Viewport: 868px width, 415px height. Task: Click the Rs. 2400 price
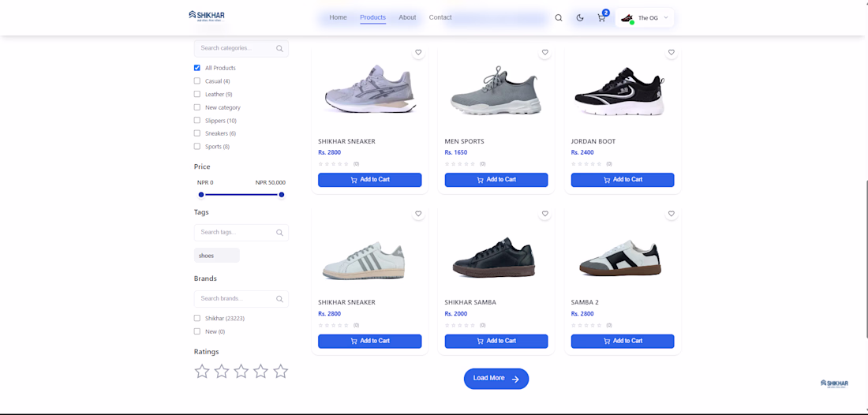point(582,153)
